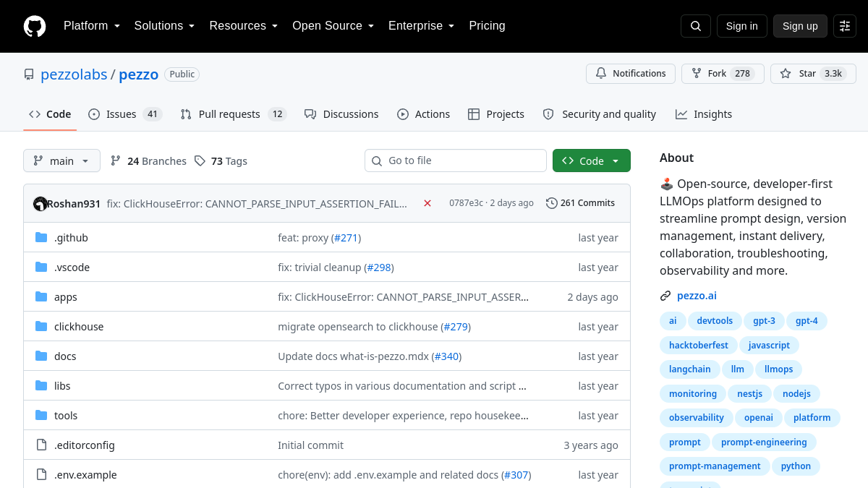This screenshot has width=868, height=488.
Task: Switch to the Actions tab
Action: pyautogui.click(x=423, y=114)
